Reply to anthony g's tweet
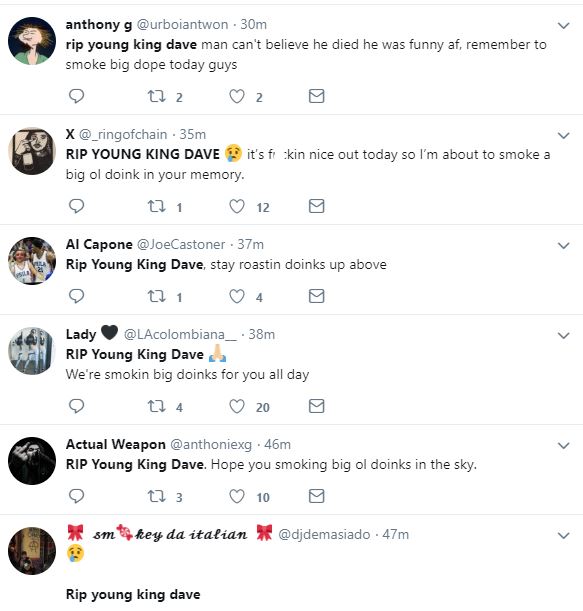 (x=76, y=96)
